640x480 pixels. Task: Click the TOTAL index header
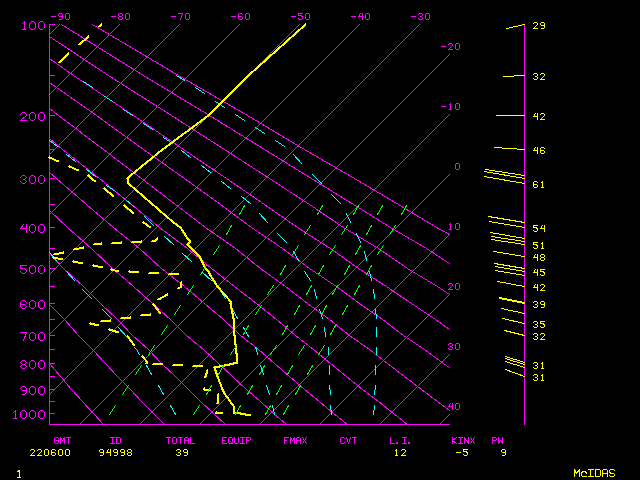(x=180, y=440)
